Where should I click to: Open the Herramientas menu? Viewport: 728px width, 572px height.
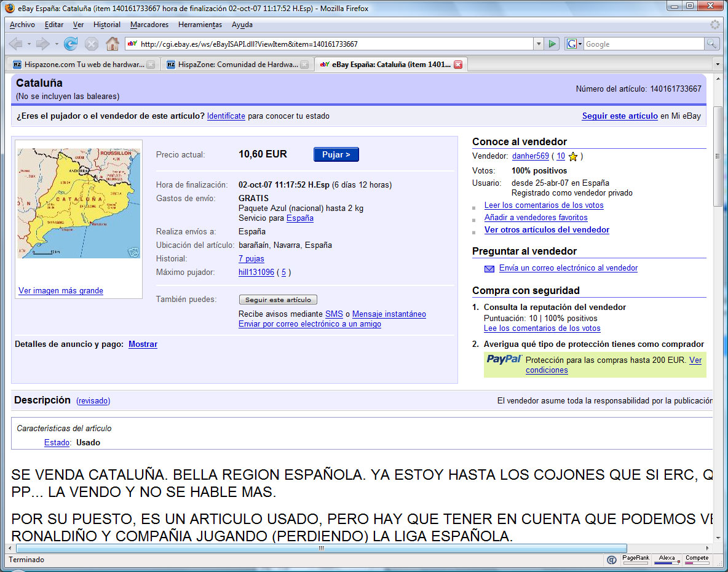click(x=200, y=25)
